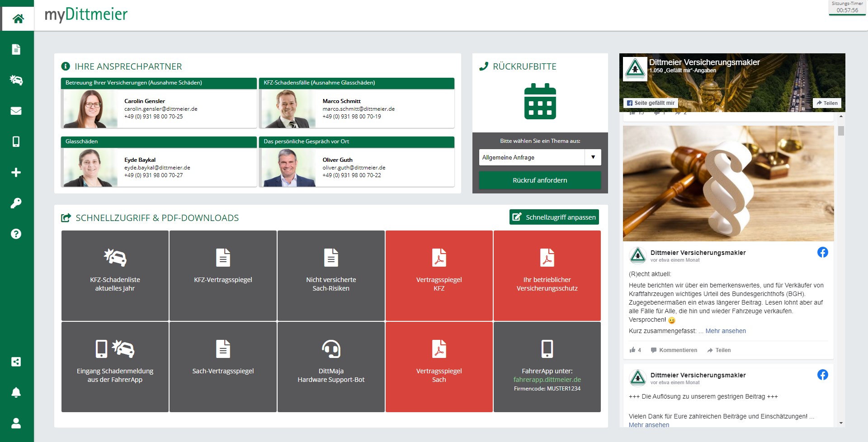This screenshot has width=868, height=442.
Task: Click the Dittmeier logo in the Facebook header
Action: [635, 69]
